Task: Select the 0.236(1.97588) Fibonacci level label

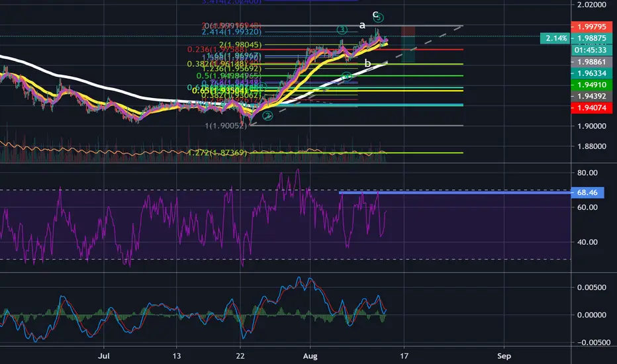Action: pyautogui.click(x=217, y=49)
